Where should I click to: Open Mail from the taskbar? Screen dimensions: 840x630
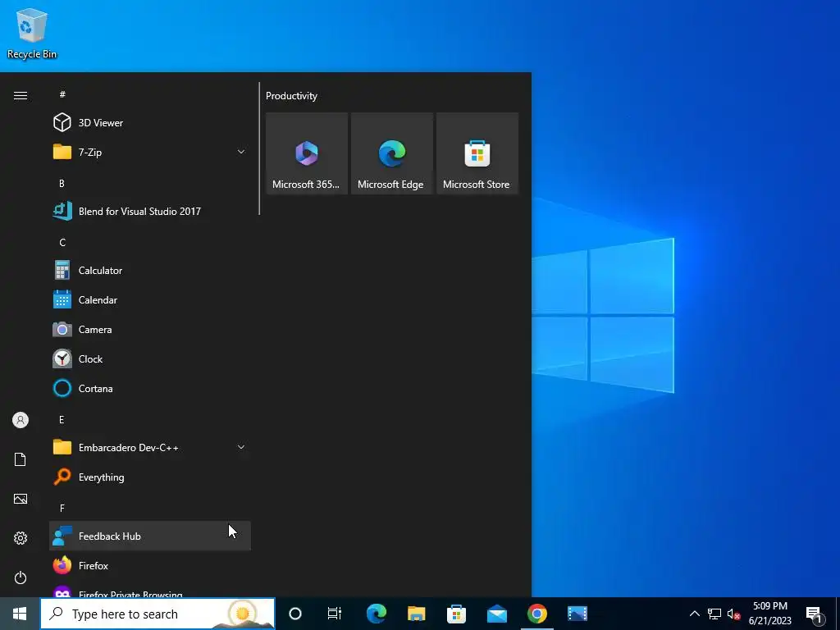[x=496, y=614]
